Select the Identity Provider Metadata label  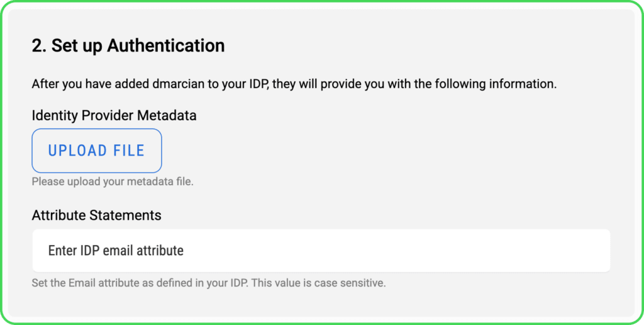click(x=114, y=116)
